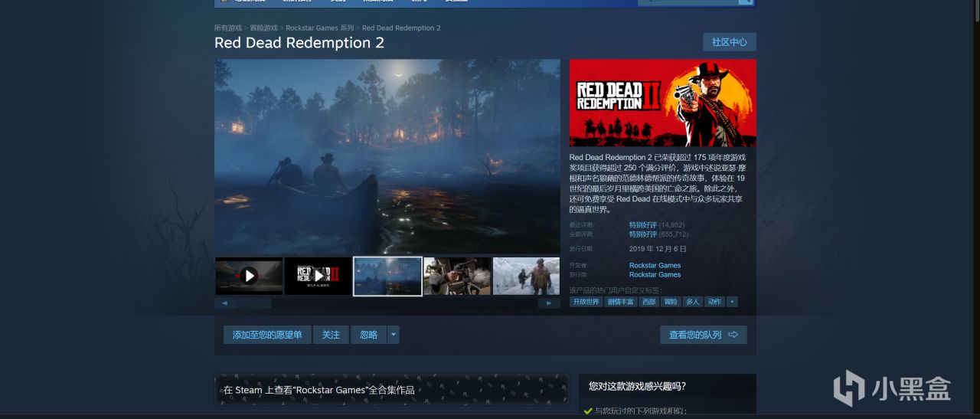
Task: Select the night canoe screenshot thumbnail
Action: tap(387, 276)
